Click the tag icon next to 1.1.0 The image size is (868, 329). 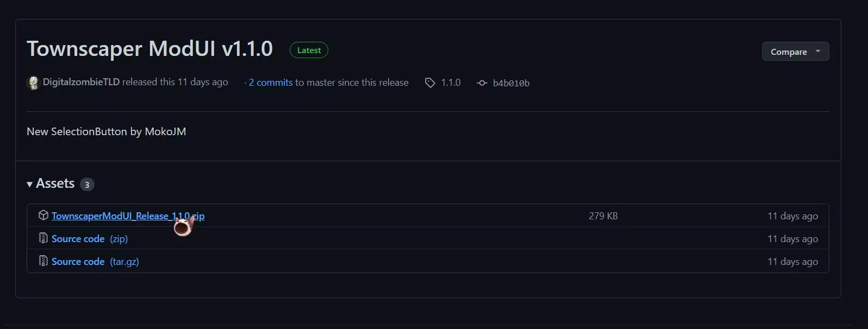coord(430,83)
